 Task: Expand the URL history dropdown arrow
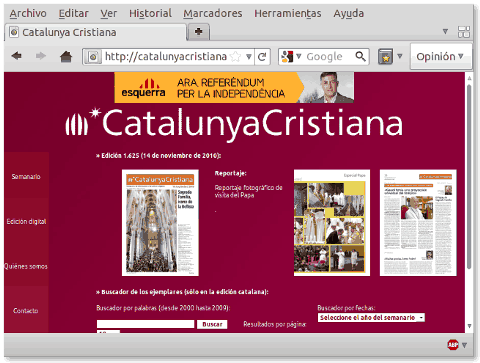click(x=249, y=57)
